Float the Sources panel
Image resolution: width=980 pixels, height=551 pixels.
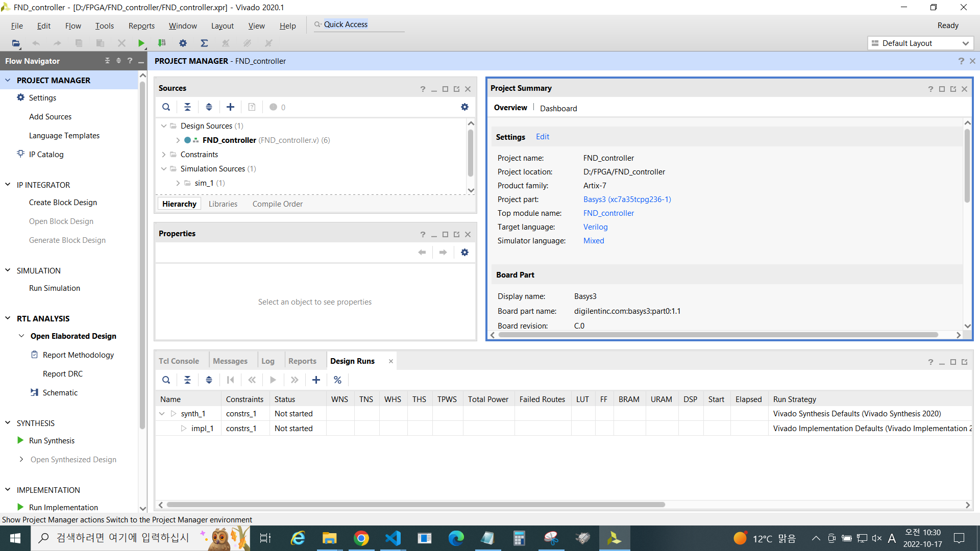(456, 89)
